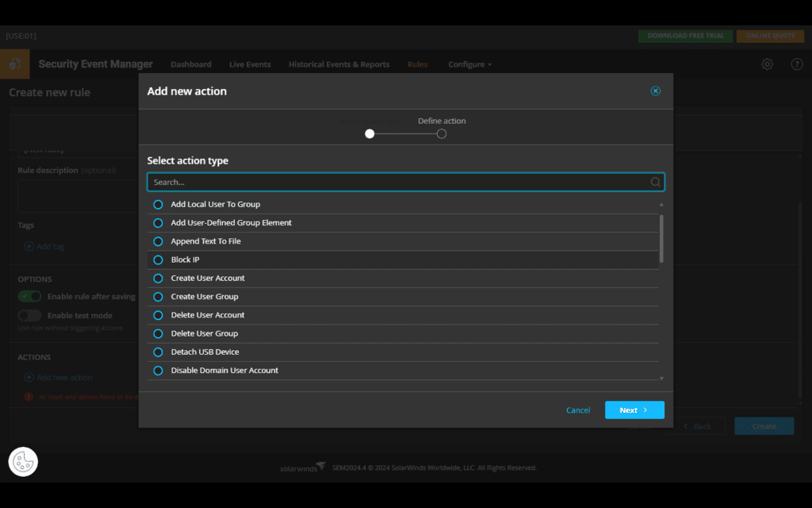This screenshot has height=508, width=812.
Task: Switch to the Dashboard tab
Action: pos(191,64)
